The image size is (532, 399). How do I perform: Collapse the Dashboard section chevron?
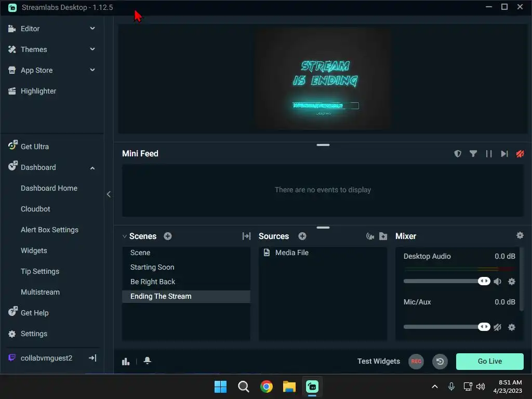pos(92,168)
